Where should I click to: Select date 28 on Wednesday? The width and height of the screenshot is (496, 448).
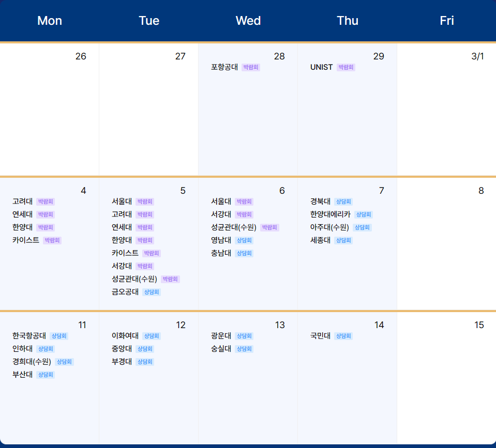click(x=279, y=56)
